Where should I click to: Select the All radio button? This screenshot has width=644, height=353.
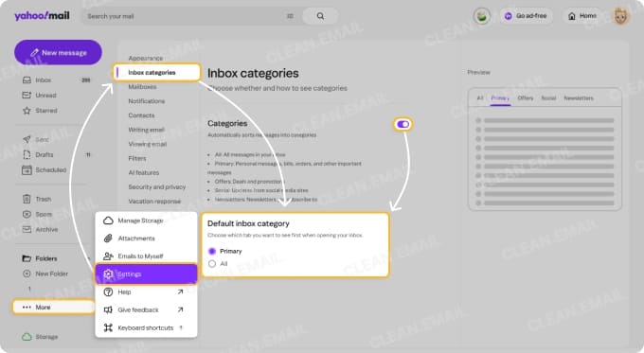point(212,264)
